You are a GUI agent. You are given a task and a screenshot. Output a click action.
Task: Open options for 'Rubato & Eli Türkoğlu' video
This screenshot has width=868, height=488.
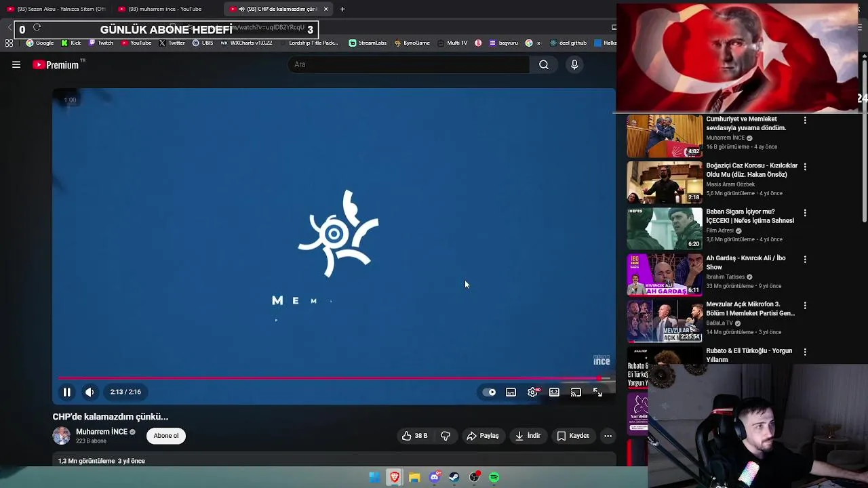(805, 352)
